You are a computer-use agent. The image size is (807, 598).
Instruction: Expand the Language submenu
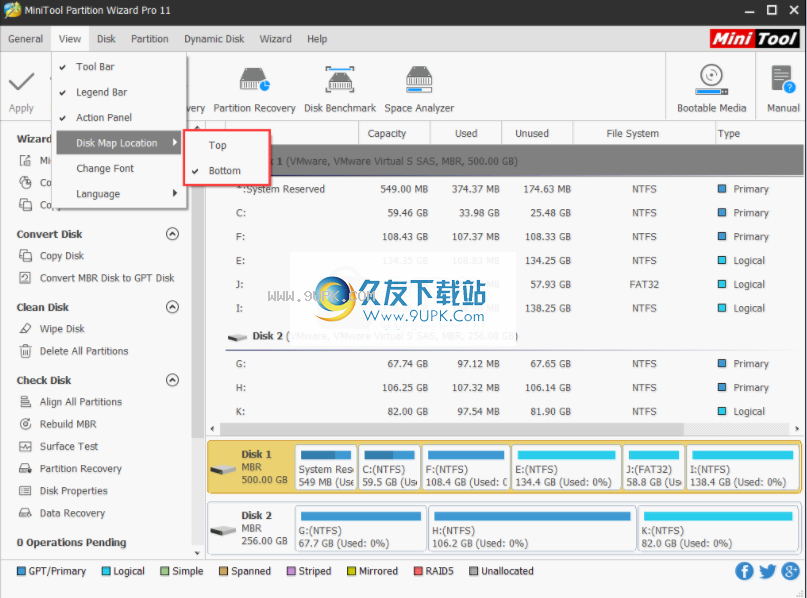point(121,194)
